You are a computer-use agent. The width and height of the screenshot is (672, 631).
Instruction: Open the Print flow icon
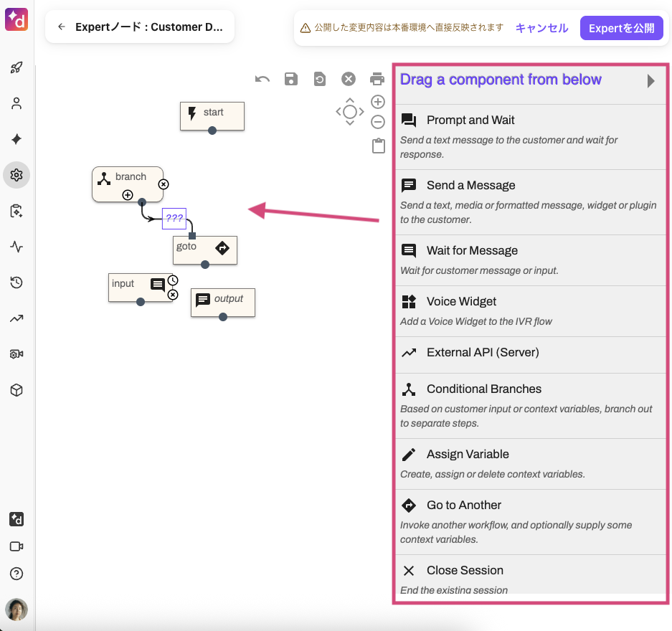tap(378, 79)
